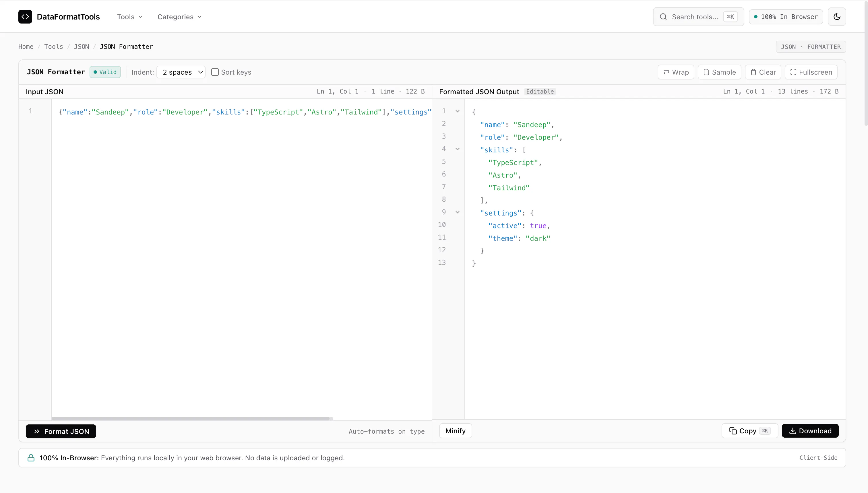
Task: Click the 1 line · 122 B status
Action: click(398, 92)
